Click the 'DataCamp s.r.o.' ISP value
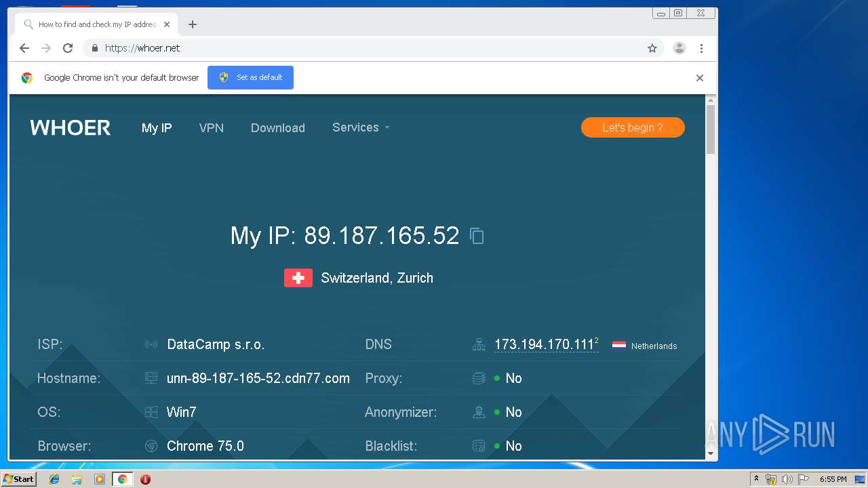868x488 pixels. click(x=216, y=344)
